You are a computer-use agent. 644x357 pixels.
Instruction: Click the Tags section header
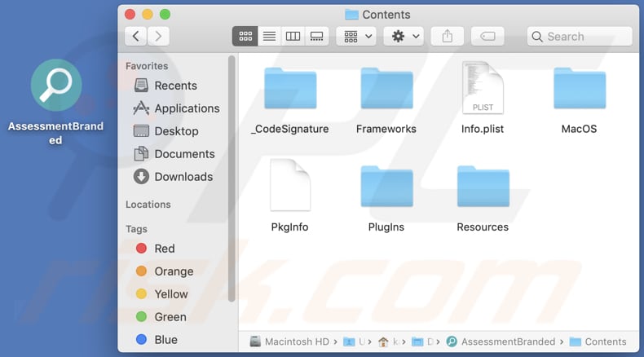coord(136,229)
